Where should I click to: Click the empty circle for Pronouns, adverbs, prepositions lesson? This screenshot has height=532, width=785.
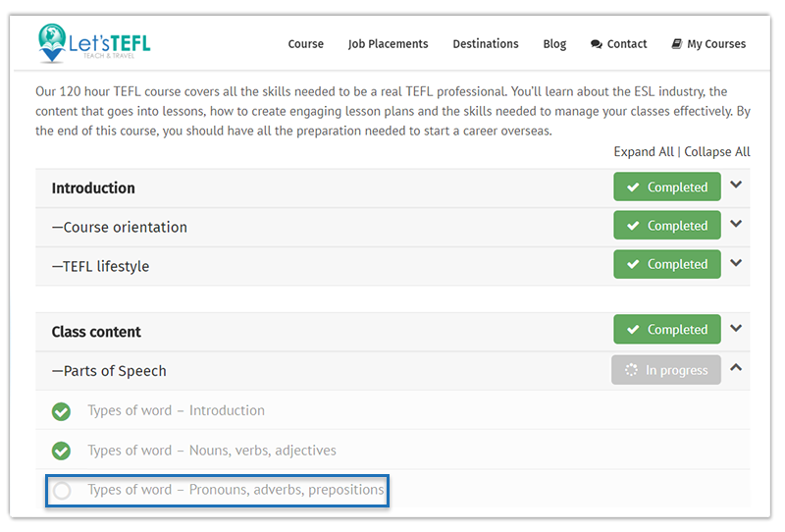point(62,491)
